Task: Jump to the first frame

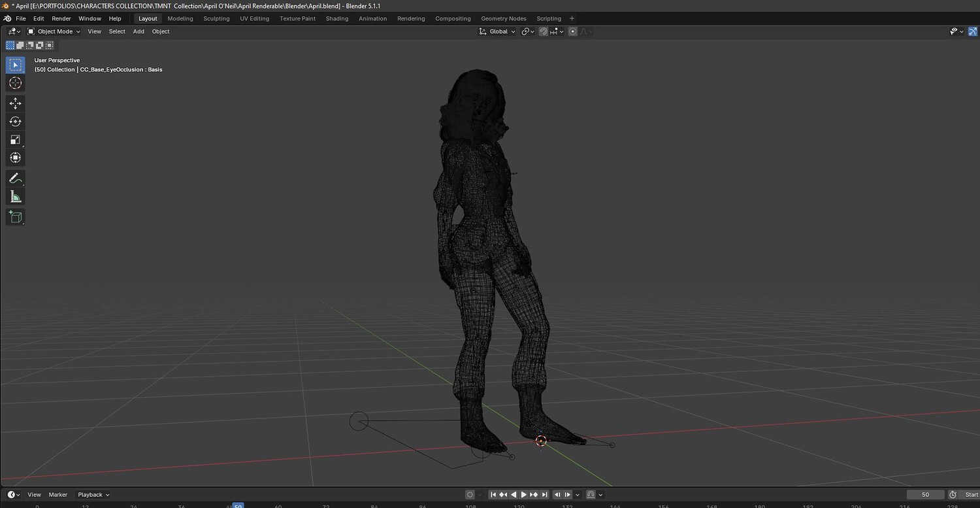Action: pyautogui.click(x=493, y=495)
